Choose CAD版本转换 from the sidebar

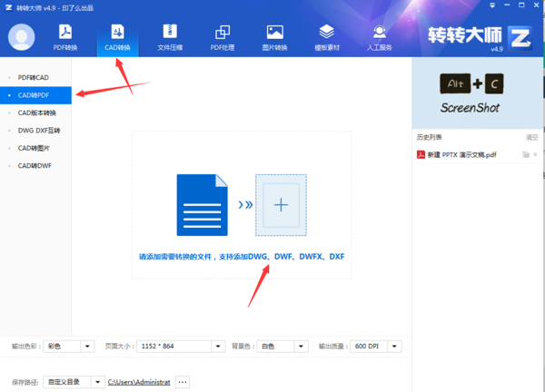[37, 113]
